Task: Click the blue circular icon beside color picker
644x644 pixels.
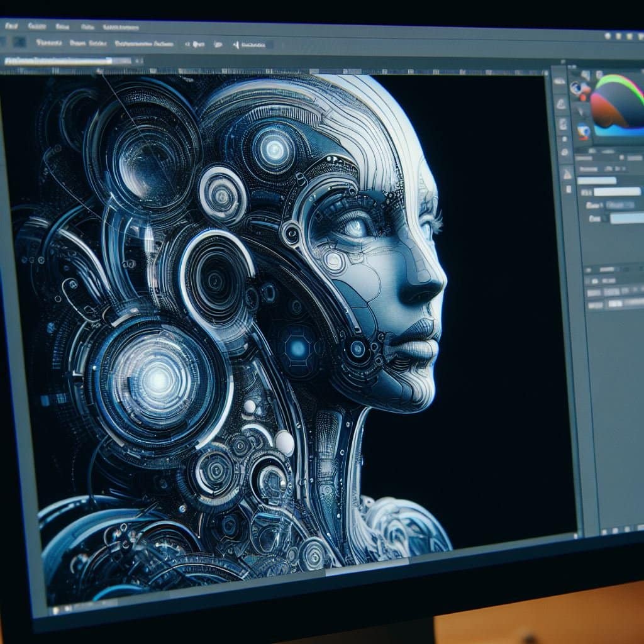Action: 577,89
